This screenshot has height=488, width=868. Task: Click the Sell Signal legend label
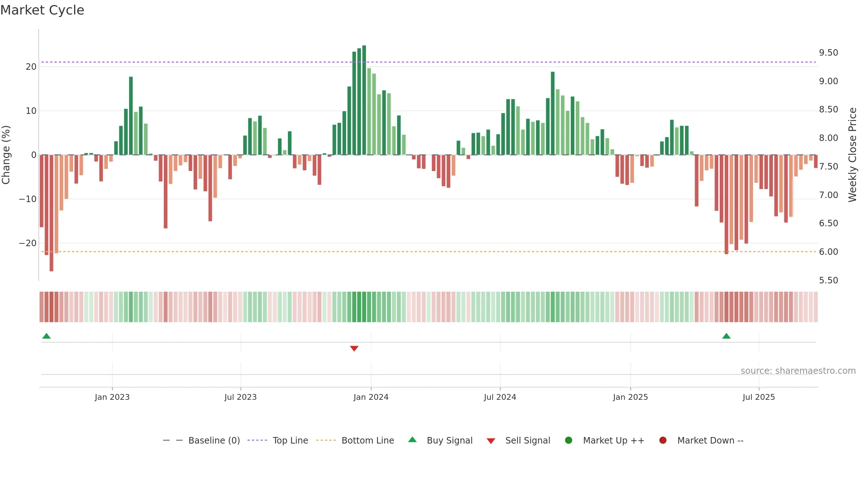click(x=528, y=440)
